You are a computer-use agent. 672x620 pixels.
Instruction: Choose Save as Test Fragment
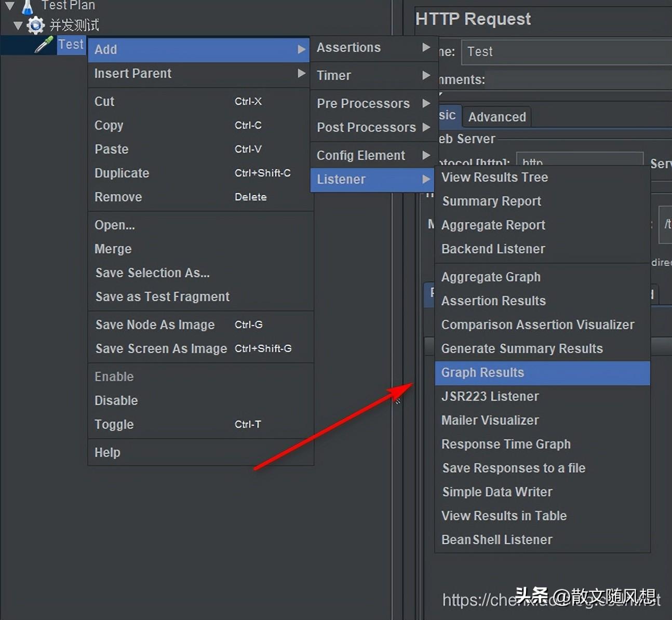click(x=201, y=297)
